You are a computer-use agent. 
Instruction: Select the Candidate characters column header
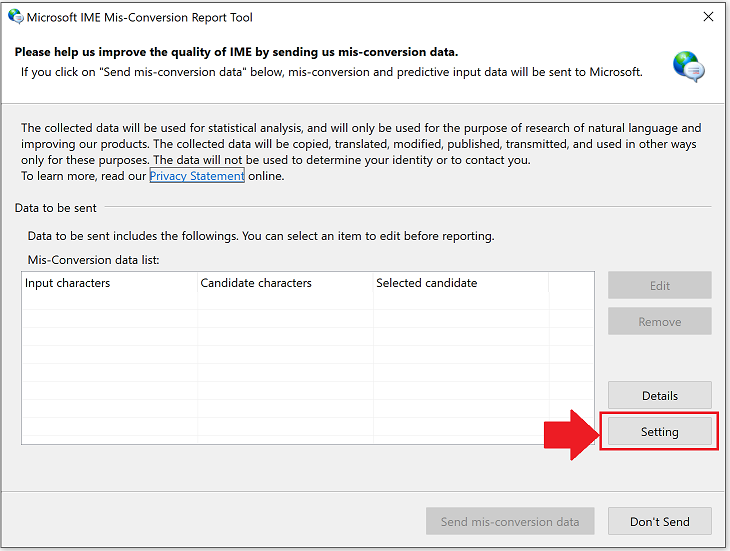click(285, 283)
